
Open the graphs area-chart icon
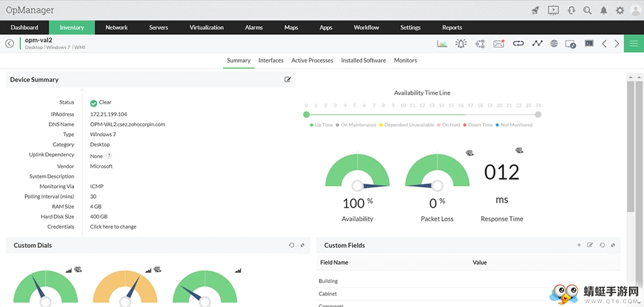point(443,44)
